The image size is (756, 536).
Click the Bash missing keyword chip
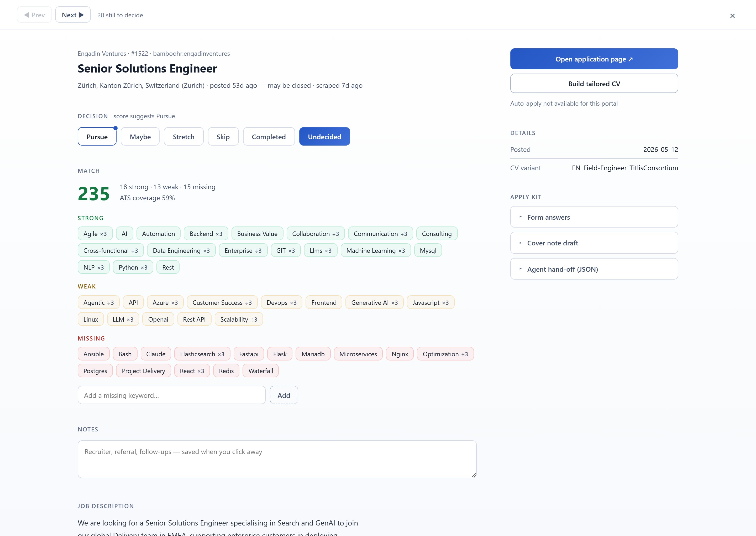click(x=125, y=354)
